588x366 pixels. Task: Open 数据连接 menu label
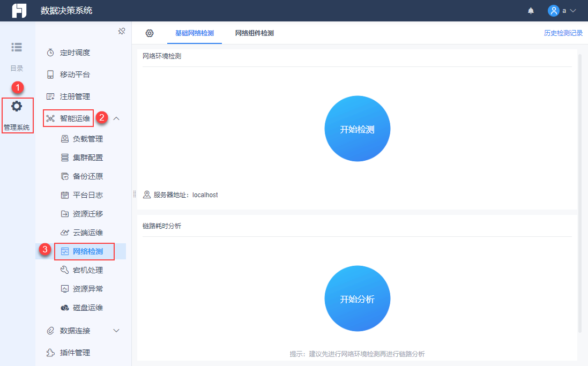(75, 331)
